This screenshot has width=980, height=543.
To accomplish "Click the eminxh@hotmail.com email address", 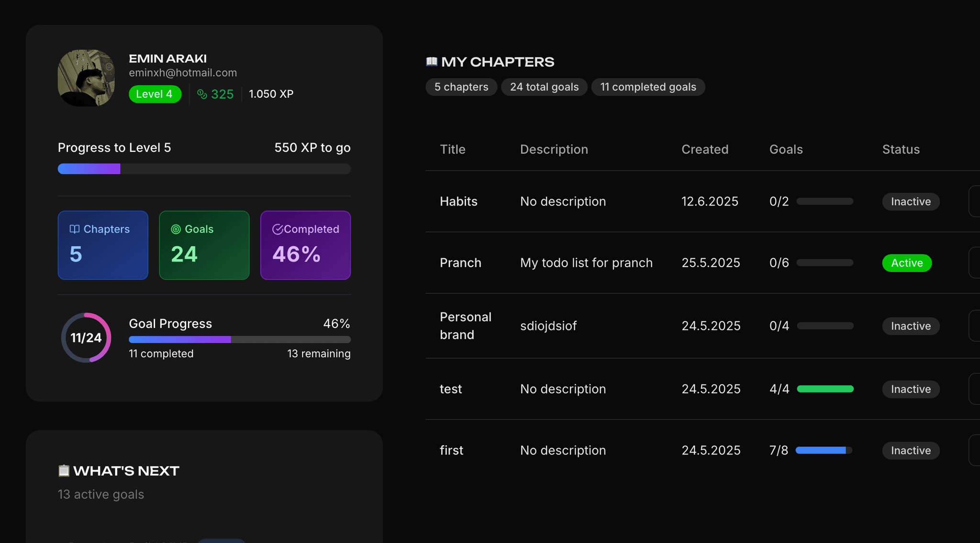I will 183,73.
